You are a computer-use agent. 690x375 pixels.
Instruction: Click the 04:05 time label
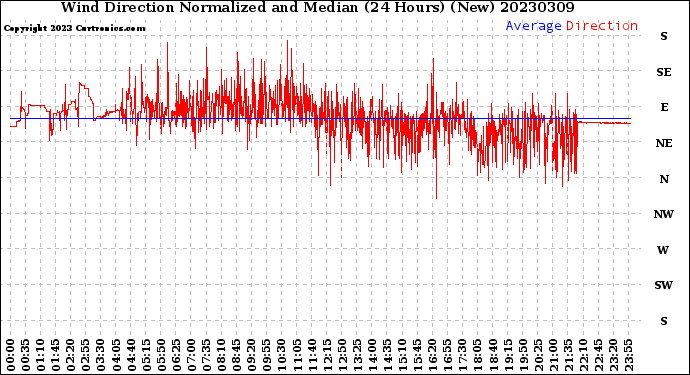point(116,356)
